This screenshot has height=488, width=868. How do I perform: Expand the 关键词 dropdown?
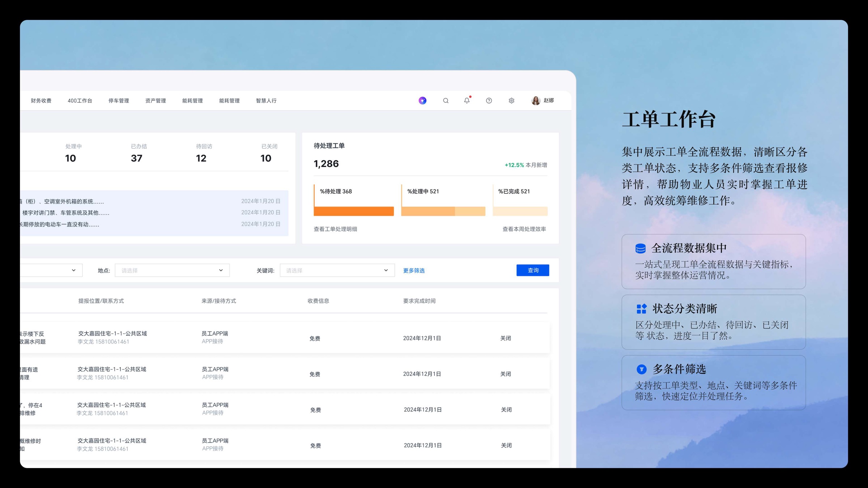[x=337, y=270]
